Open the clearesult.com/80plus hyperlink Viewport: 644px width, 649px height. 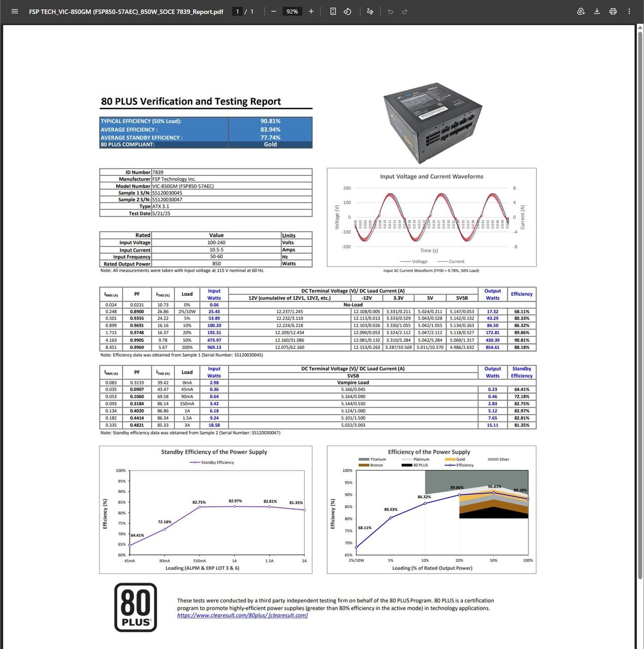(x=242, y=616)
